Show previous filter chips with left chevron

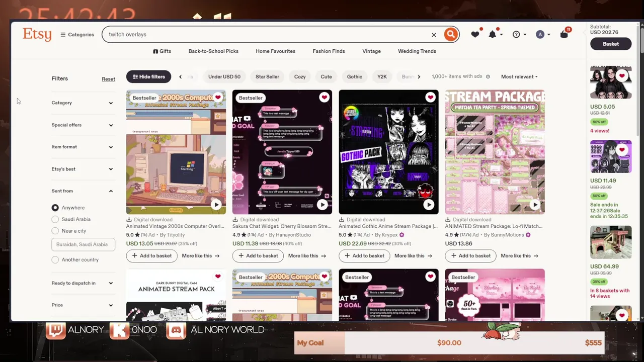coord(181,76)
